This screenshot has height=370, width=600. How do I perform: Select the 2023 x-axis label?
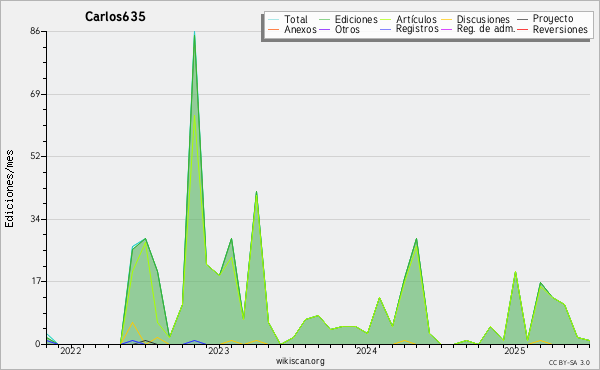coord(218,351)
